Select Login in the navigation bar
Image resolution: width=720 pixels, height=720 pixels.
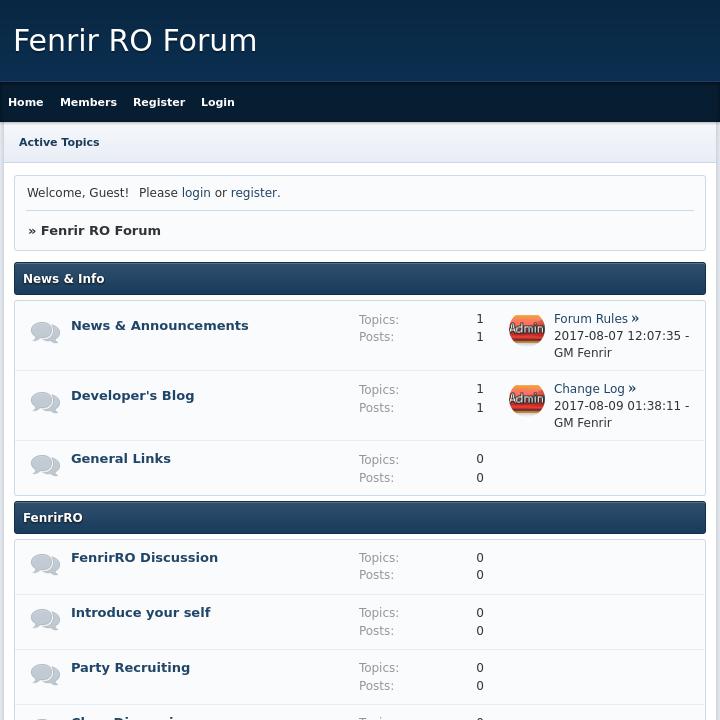tap(217, 102)
